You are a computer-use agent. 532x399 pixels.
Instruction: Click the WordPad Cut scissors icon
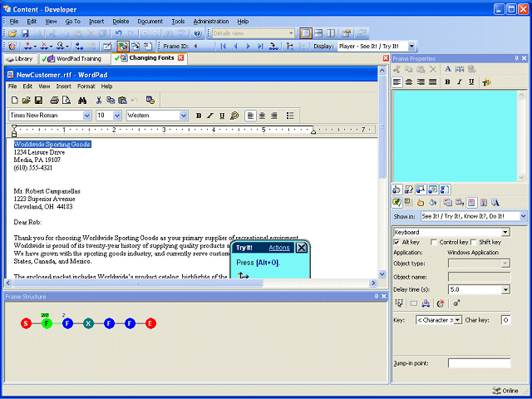99,100
